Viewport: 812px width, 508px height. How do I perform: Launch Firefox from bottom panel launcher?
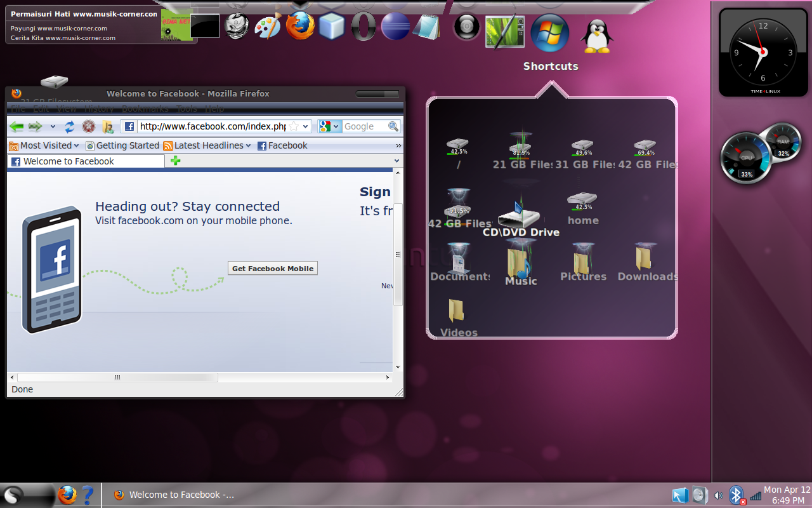point(67,495)
